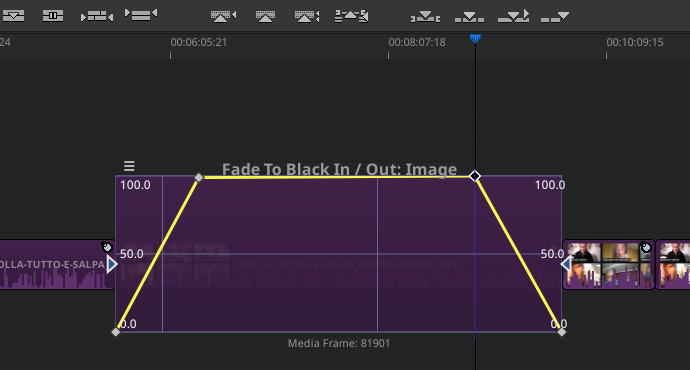
Task: Click the toolbar icon with pause bars in rectangle
Action: point(53,16)
